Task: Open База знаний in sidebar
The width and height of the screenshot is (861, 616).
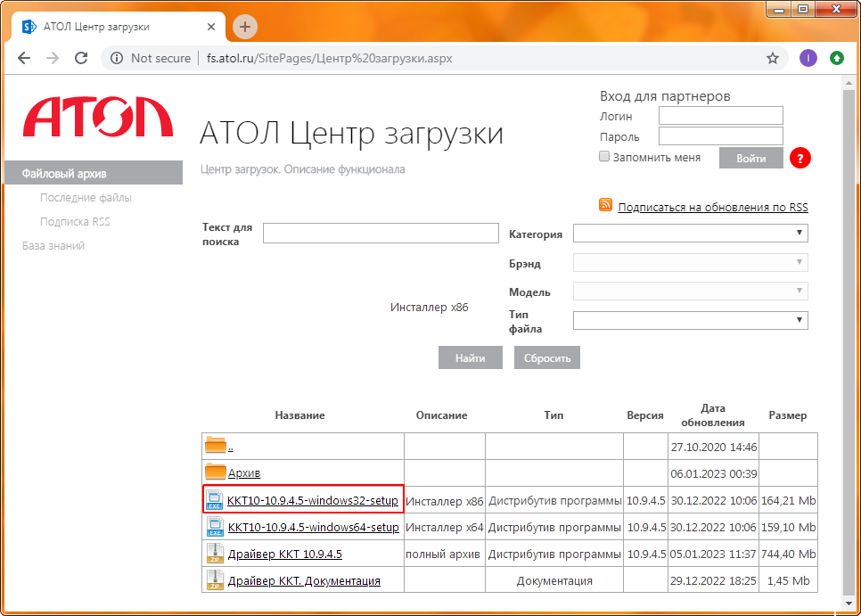Action: pyautogui.click(x=53, y=246)
